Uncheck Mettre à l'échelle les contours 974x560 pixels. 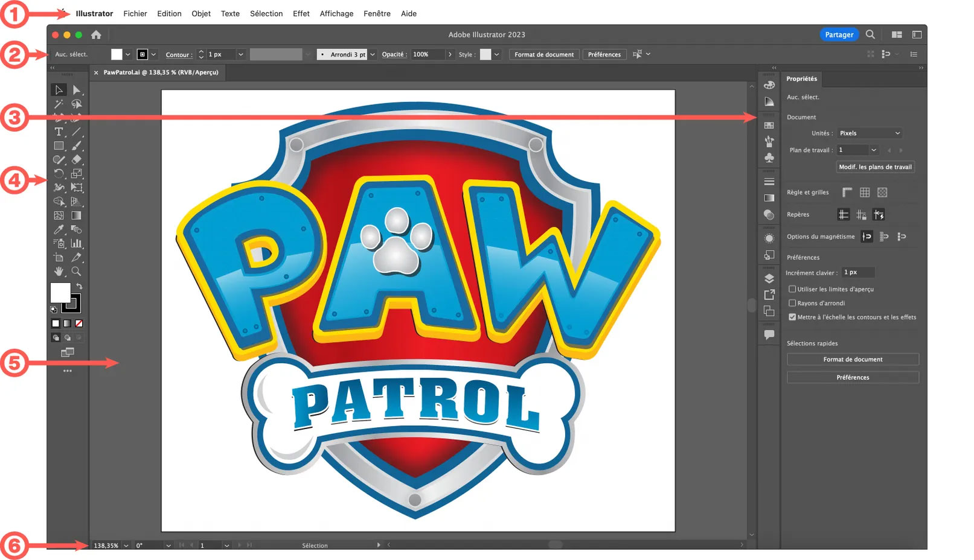(792, 317)
